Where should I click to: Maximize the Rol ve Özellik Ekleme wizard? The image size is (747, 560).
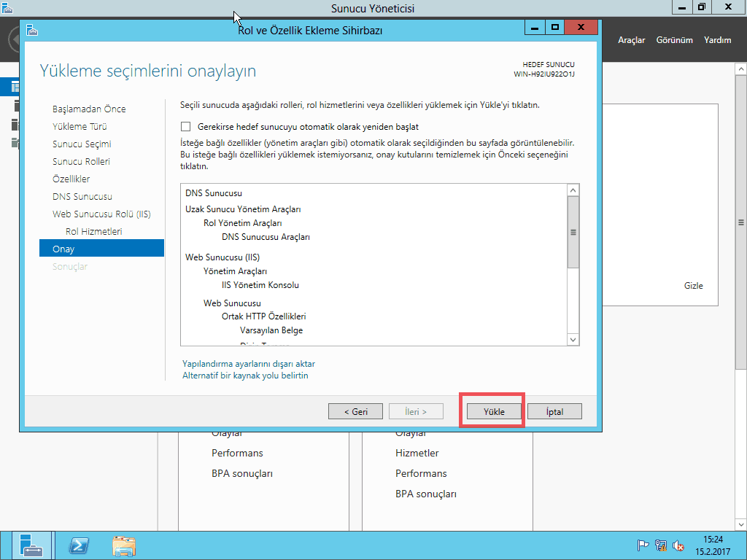554,28
